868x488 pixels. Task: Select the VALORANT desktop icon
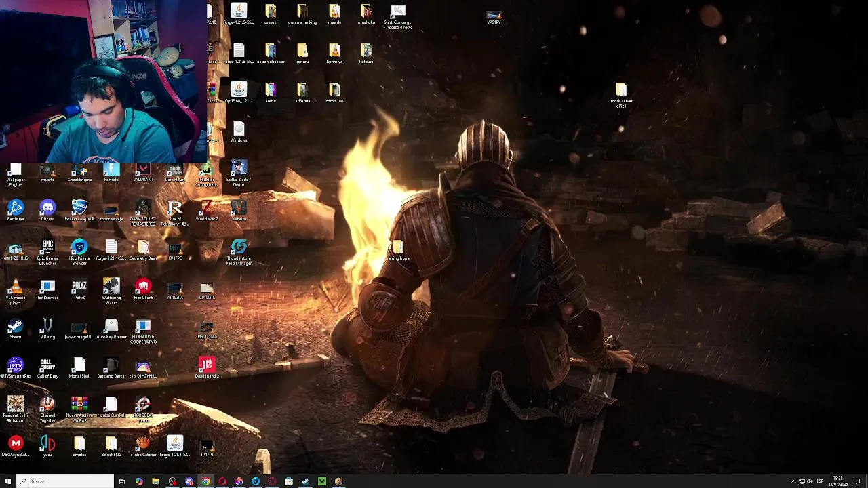pos(143,172)
